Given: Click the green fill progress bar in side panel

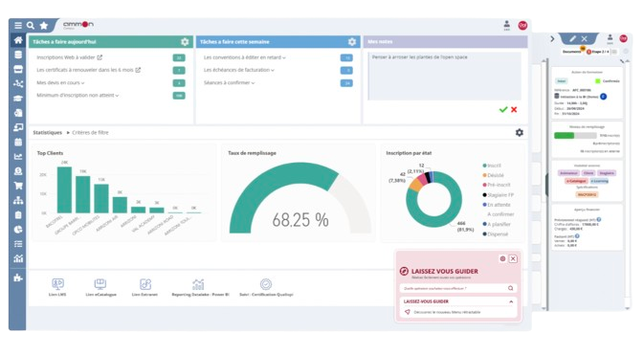Looking at the screenshot, I should (564, 136).
